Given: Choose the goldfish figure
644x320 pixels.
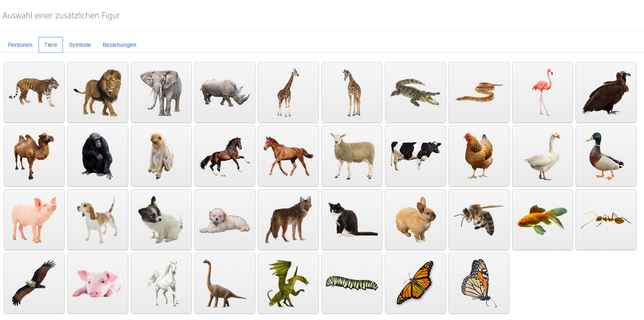Looking at the screenshot, I should point(543,220).
